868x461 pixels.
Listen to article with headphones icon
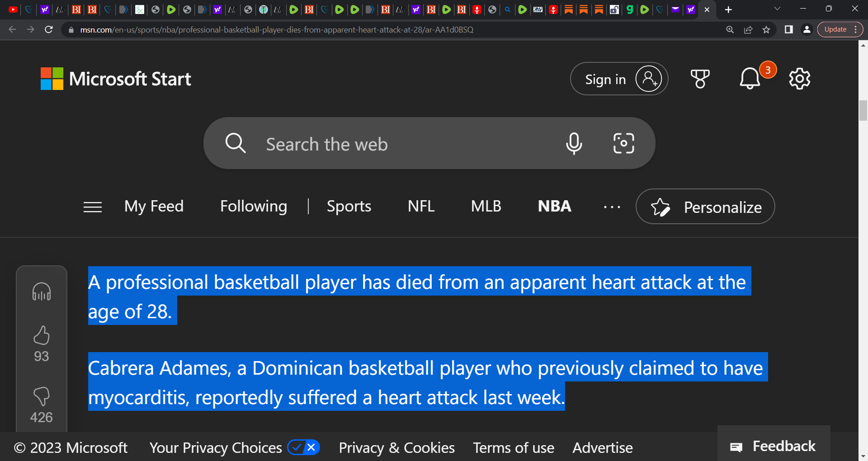42,292
